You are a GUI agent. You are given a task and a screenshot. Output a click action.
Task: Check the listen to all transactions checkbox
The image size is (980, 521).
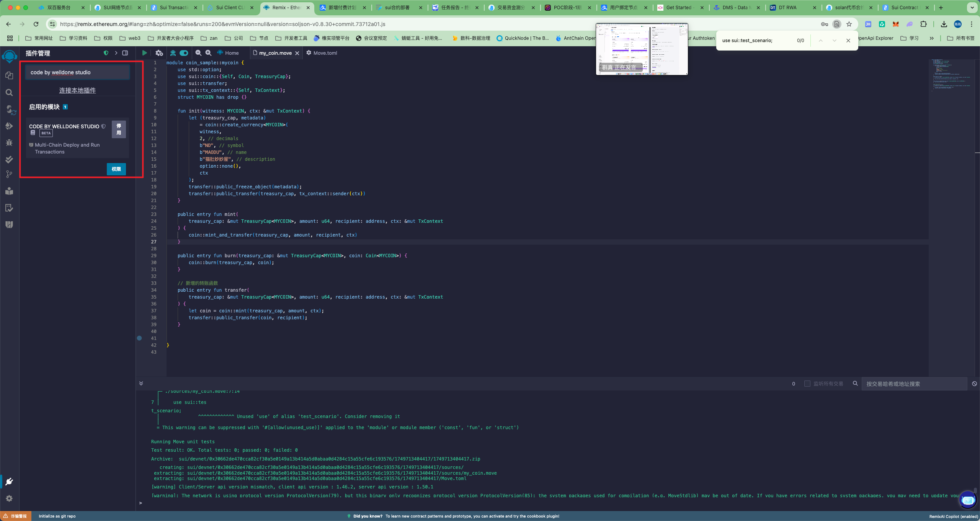807,384
